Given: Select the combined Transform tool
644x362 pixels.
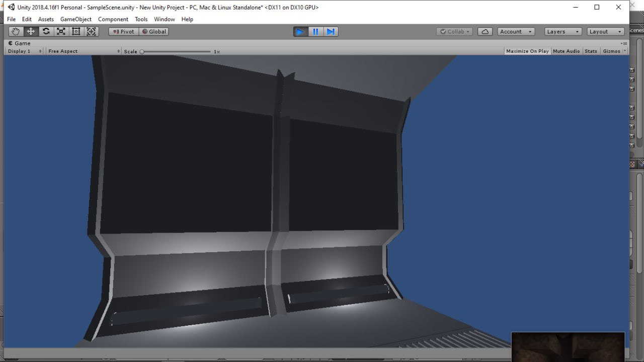Looking at the screenshot, I should 91,31.
